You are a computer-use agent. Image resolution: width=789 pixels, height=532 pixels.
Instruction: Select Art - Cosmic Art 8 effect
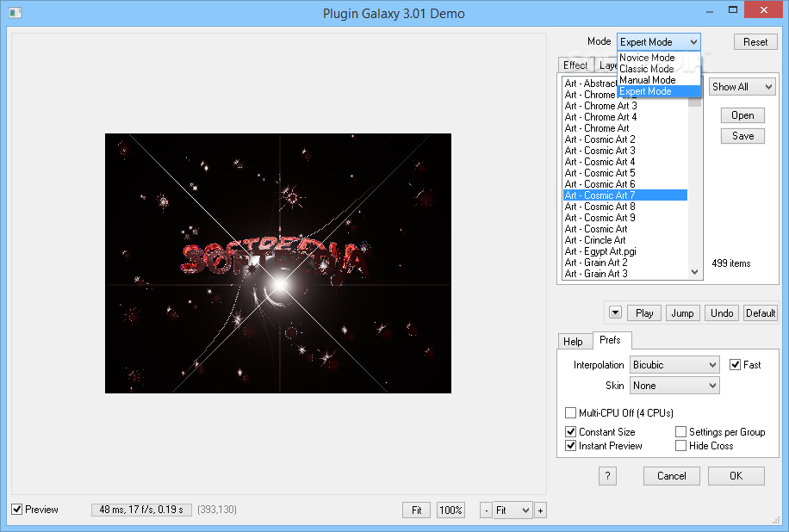[x=625, y=206]
